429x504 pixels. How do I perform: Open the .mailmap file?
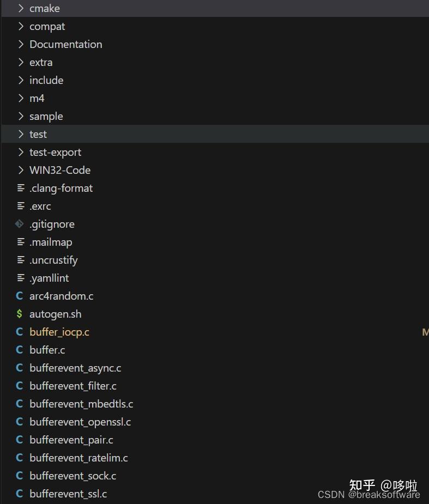click(51, 242)
